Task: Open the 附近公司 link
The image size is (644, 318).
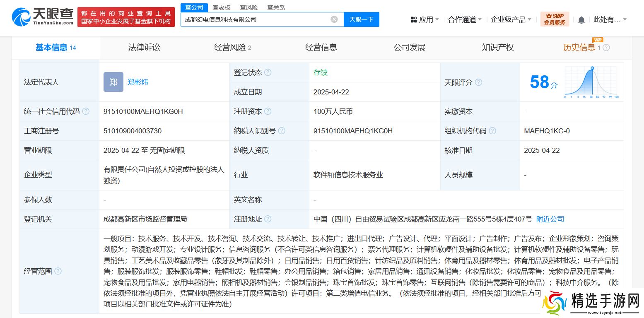Action: (550, 219)
